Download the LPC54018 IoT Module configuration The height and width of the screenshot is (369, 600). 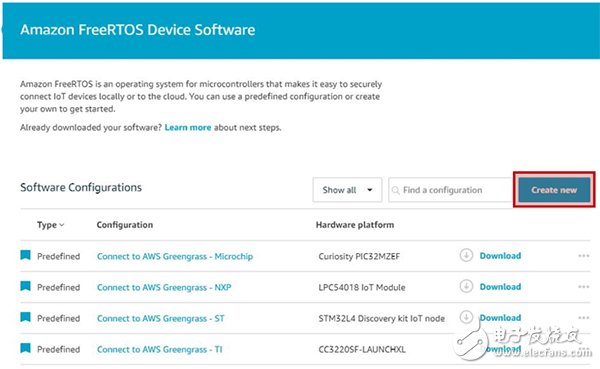(x=500, y=287)
